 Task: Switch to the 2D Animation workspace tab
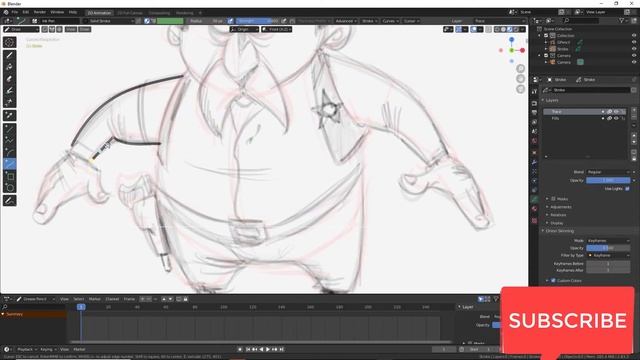point(99,13)
